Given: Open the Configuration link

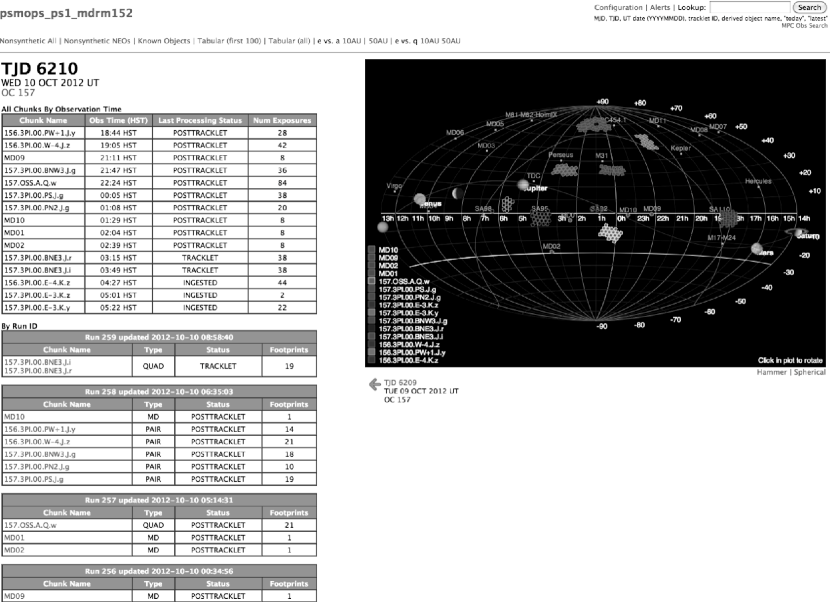Looking at the screenshot, I should 618,7.
